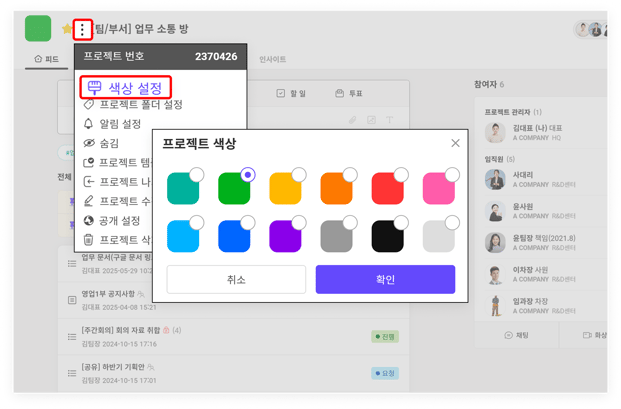Open 프로젝트 폴더 설정 menu item
Viewport: 621px width, 409px height.
point(140,105)
